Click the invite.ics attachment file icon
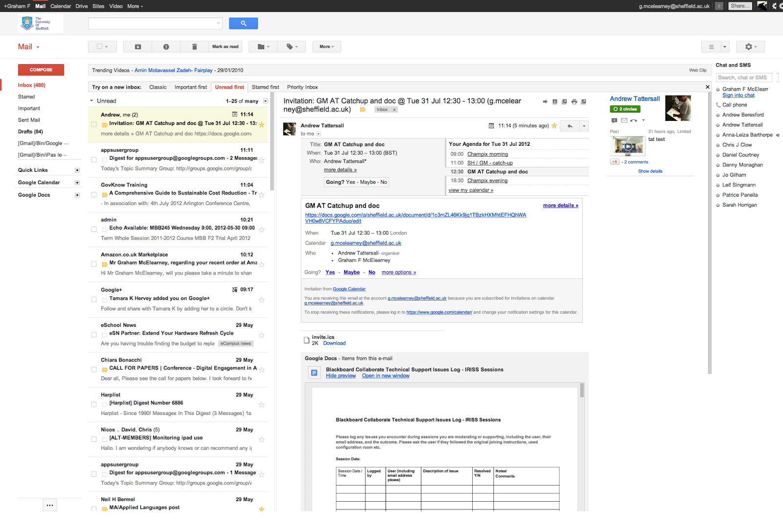This screenshot has width=783, height=532. point(307,340)
